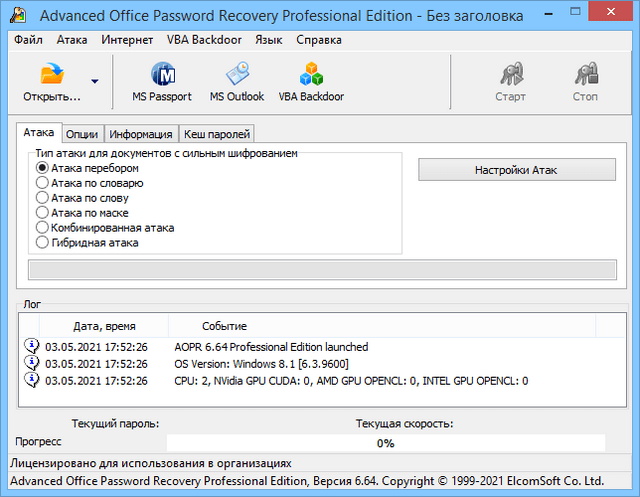Click the CPU log entry info icon
640x497 pixels.
[30, 381]
